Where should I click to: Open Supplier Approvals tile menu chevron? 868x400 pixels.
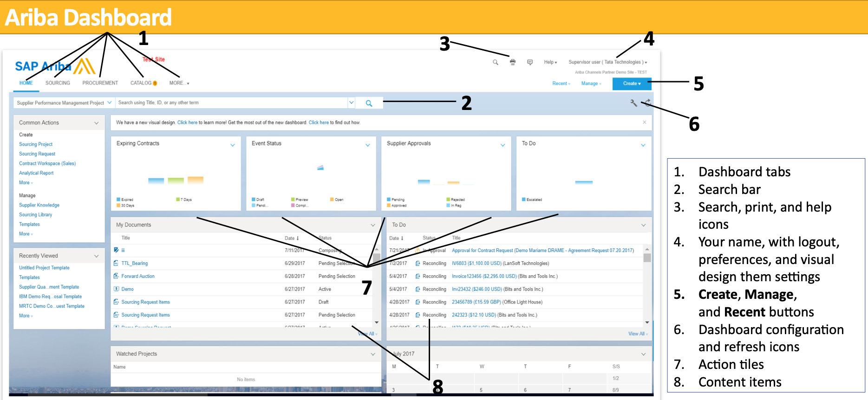tap(503, 145)
